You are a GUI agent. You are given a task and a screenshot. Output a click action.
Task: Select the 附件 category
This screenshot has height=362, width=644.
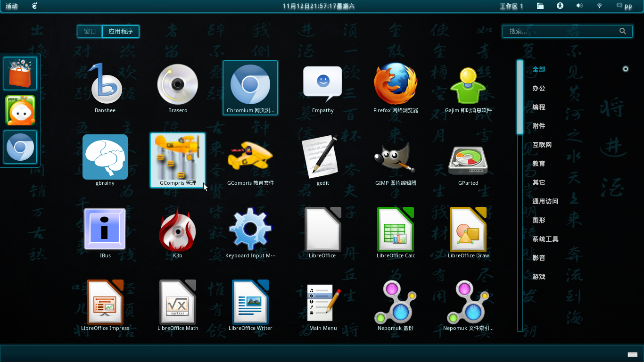(x=539, y=126)
